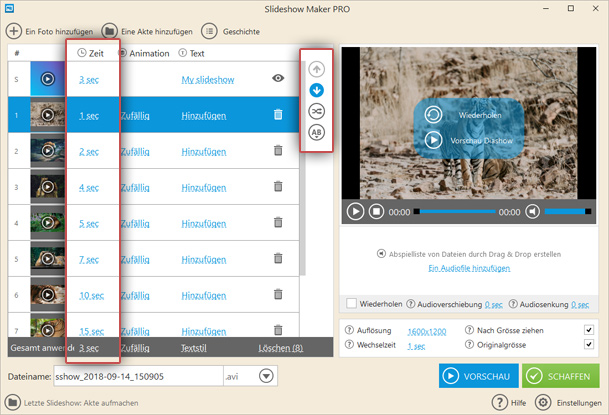Click the help icon next to Wechselzeit
609x415 pixels.
[349, 344]
